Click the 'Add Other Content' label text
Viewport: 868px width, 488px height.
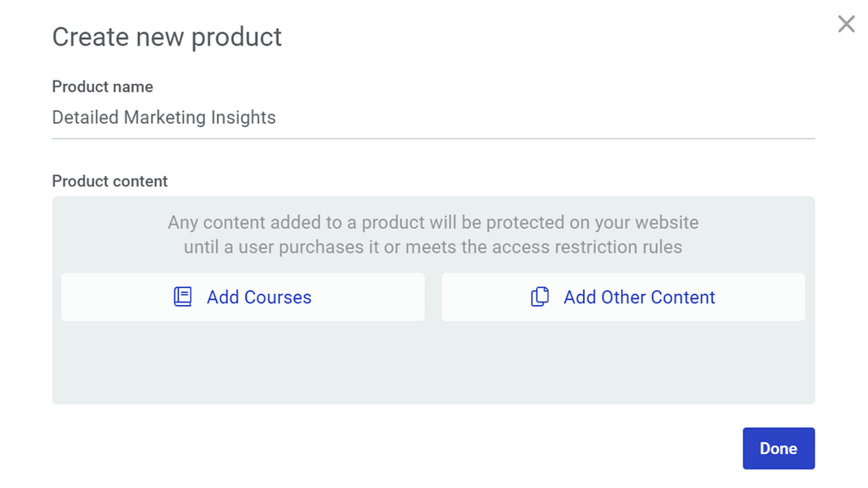(x=639, y=297)
